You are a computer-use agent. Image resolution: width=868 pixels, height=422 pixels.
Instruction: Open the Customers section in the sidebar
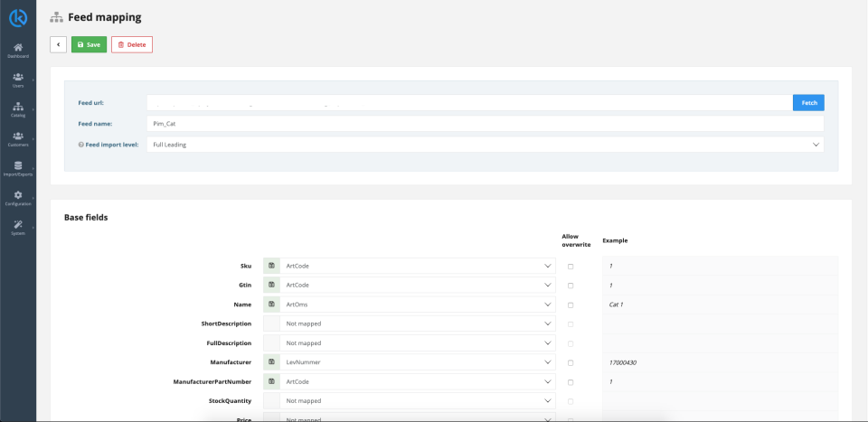coord(18,139)
